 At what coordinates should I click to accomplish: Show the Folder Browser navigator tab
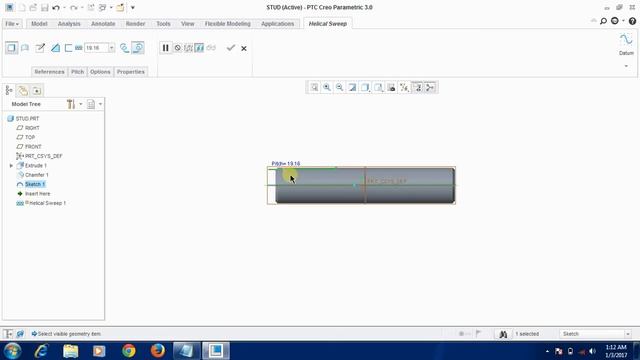click(x=23, y=90)
